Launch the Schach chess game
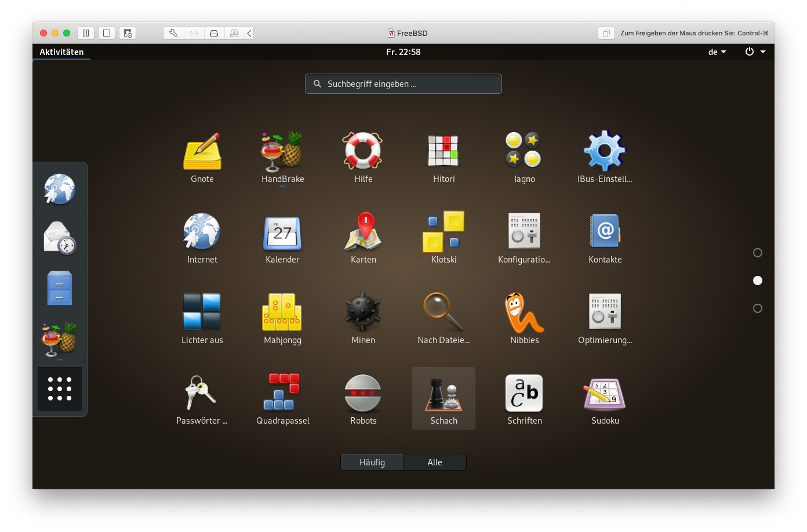Screen dimensions: 807x532 pyautogui.click(x=444, y=398)
